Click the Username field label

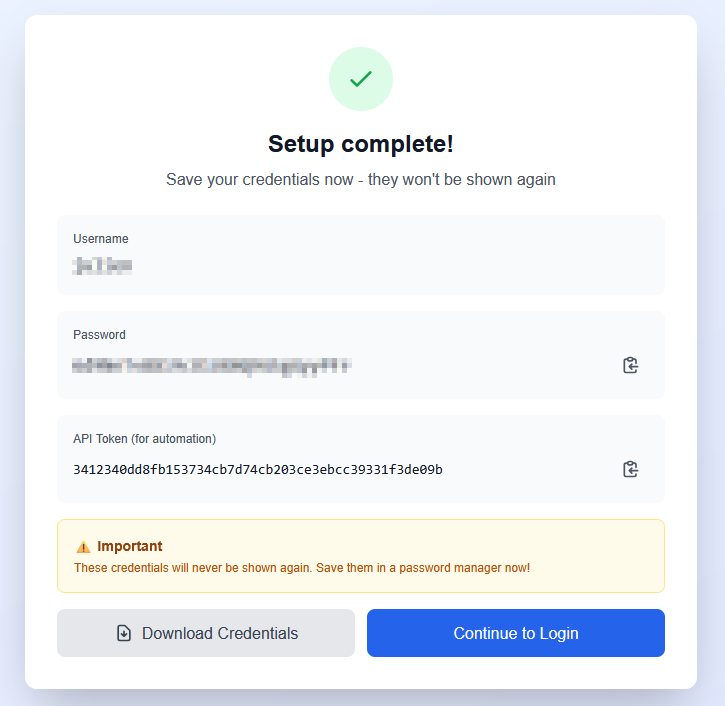[x=100, y=239]
